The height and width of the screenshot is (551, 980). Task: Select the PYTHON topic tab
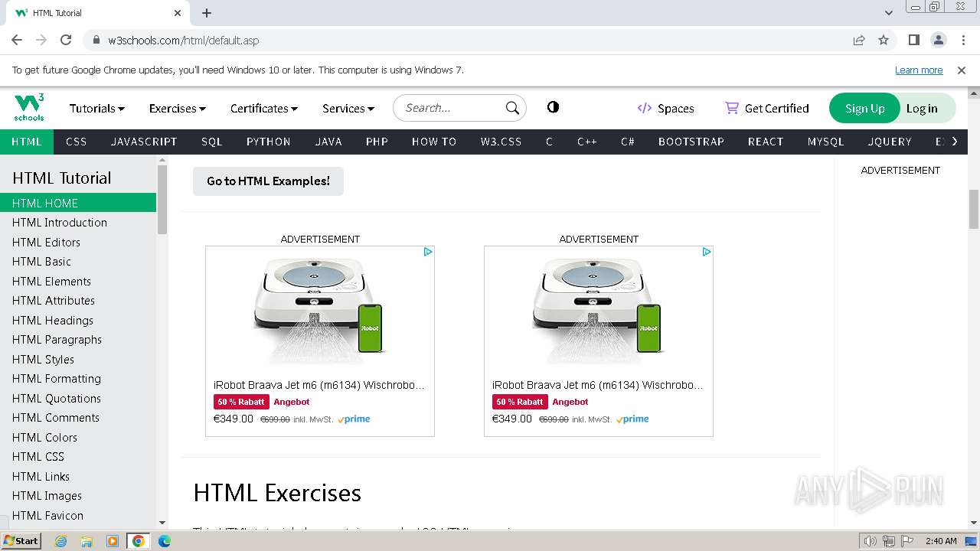(x=269, y=142)
